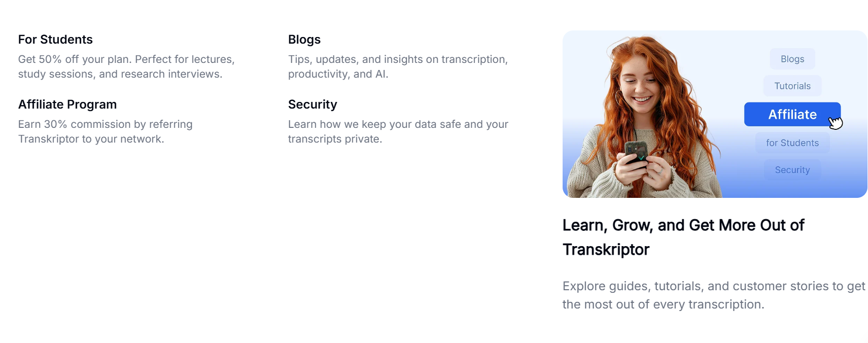Screen dimensions: 868x343
Task: Click the blue Affiliate pill in image
Action: click(x=792, y=114)
